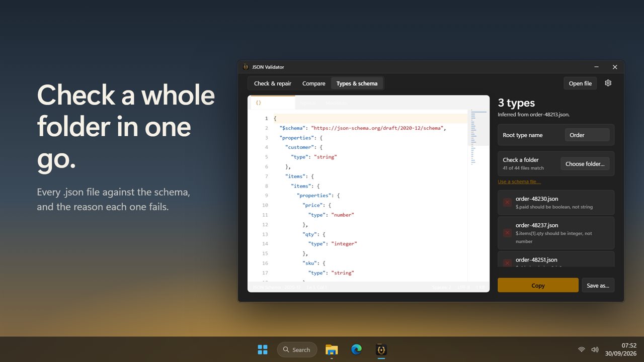Select the order-48237.json file name
644x362 pixels.
coord(537,225)
